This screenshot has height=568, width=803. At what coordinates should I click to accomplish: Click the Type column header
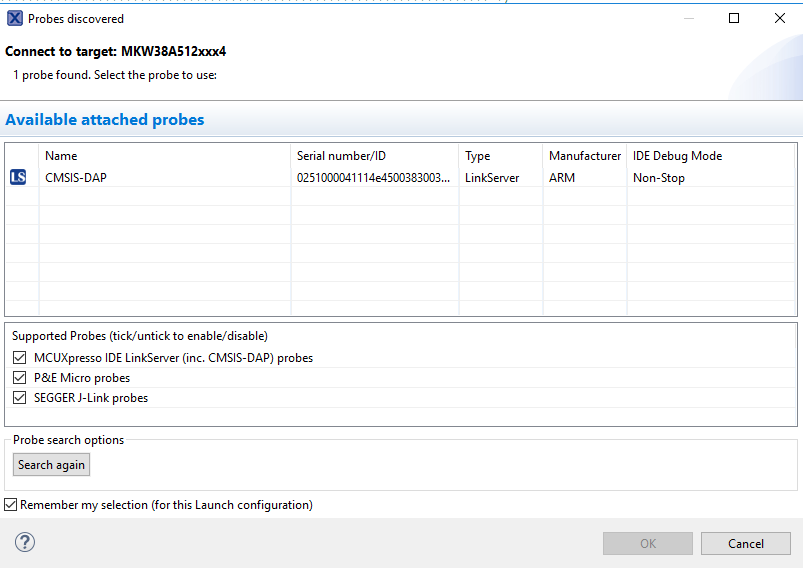477,156
